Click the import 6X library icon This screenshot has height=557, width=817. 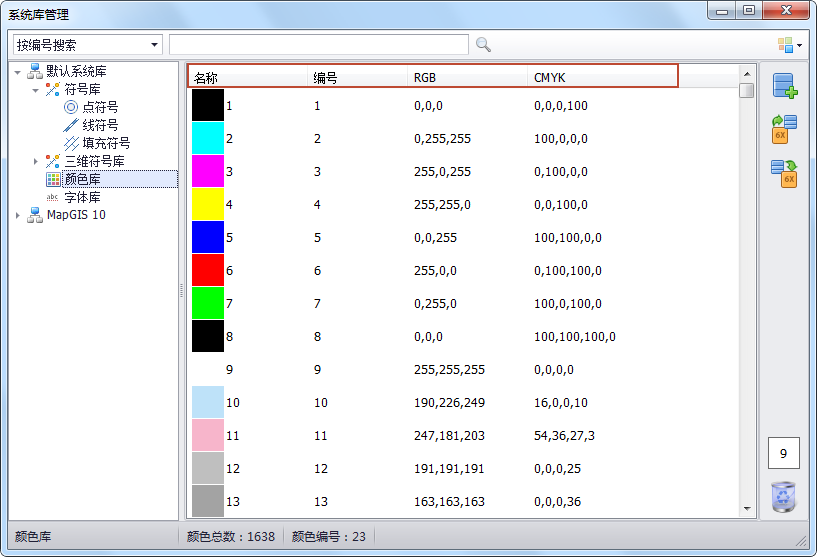coord(784,129)
